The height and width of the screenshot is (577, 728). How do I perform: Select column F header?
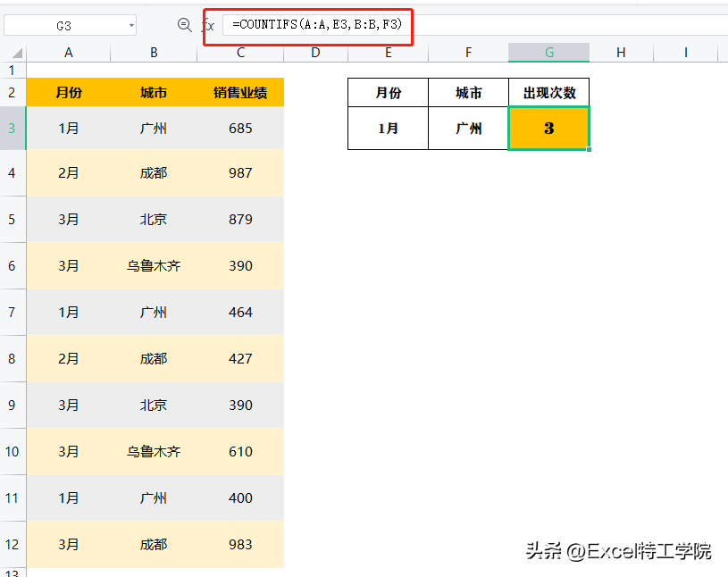pyautogui.click(x=468, y=53)
